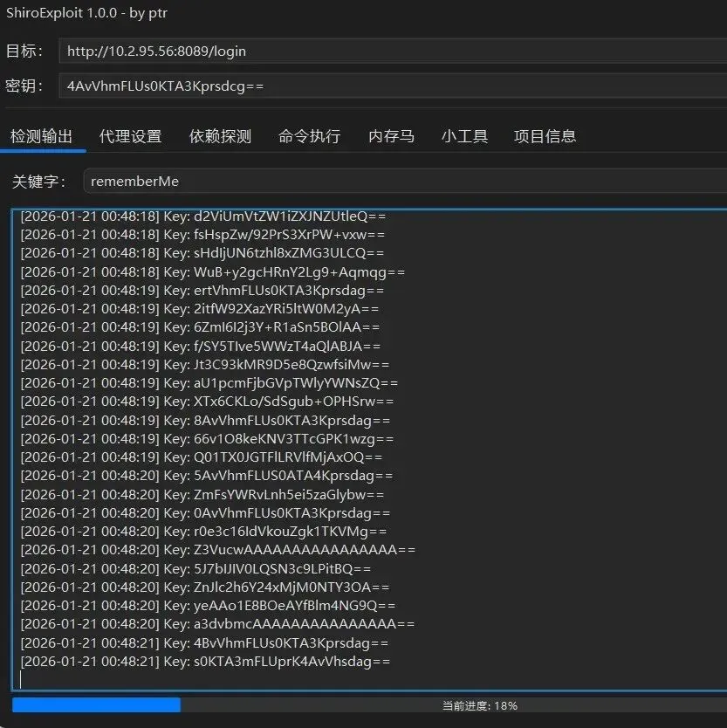This screenshot has width=727, height=728.
Task: Click log entry 6ZmI6I2j3Y+R1aSn5BOlAA==
Action: click(200, 327)
